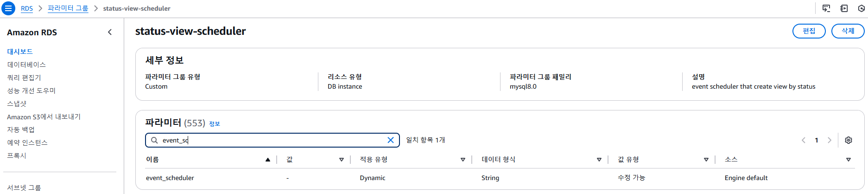The height and width of the screenshot is (194, 868).
Task: Open the 값 column sort arrow
Action: (x=342, y=160)
